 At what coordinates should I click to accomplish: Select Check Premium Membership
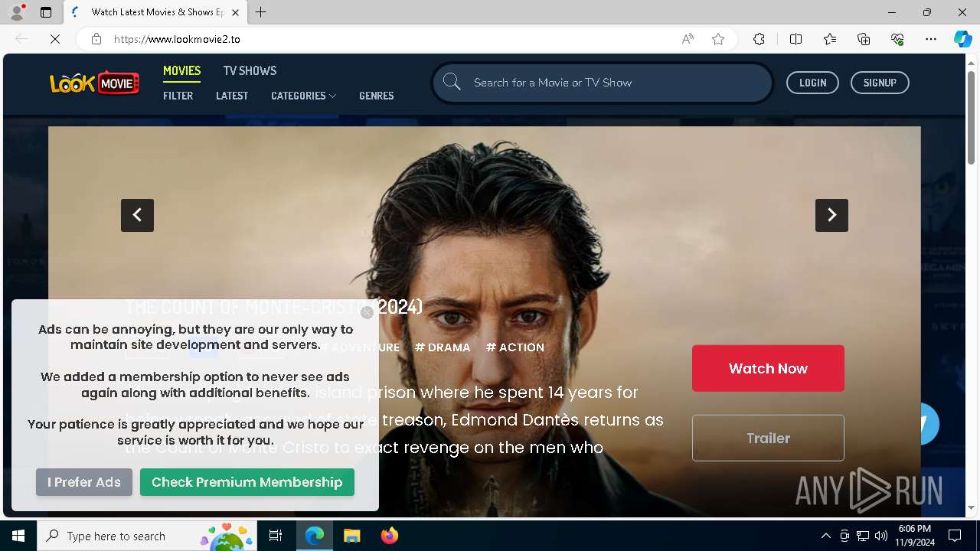(247, 482)
